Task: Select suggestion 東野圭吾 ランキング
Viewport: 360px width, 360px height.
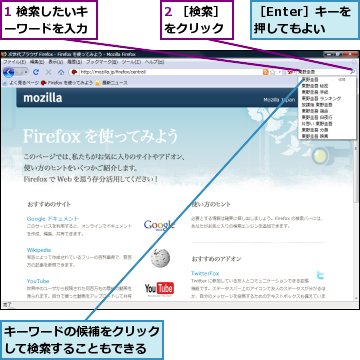Action: [327, 99]
